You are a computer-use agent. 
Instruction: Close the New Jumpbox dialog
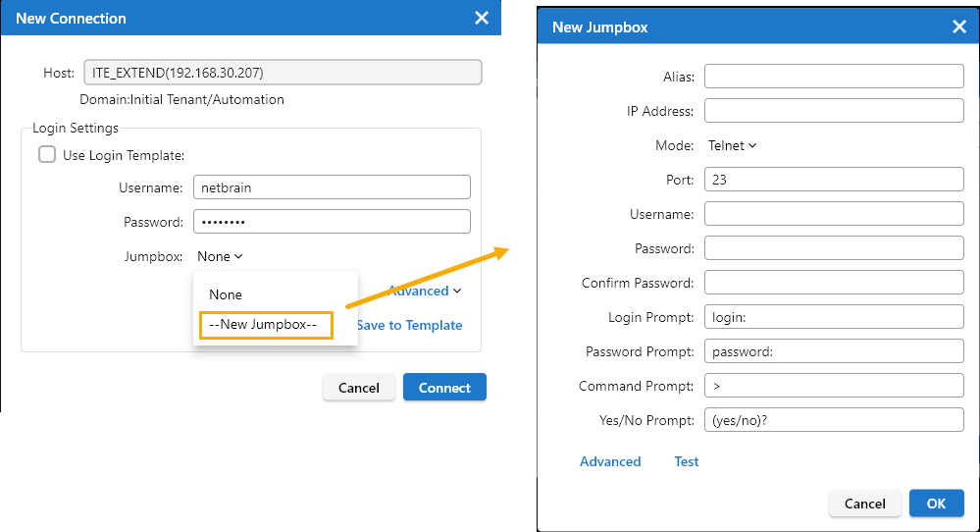[959, 27]
